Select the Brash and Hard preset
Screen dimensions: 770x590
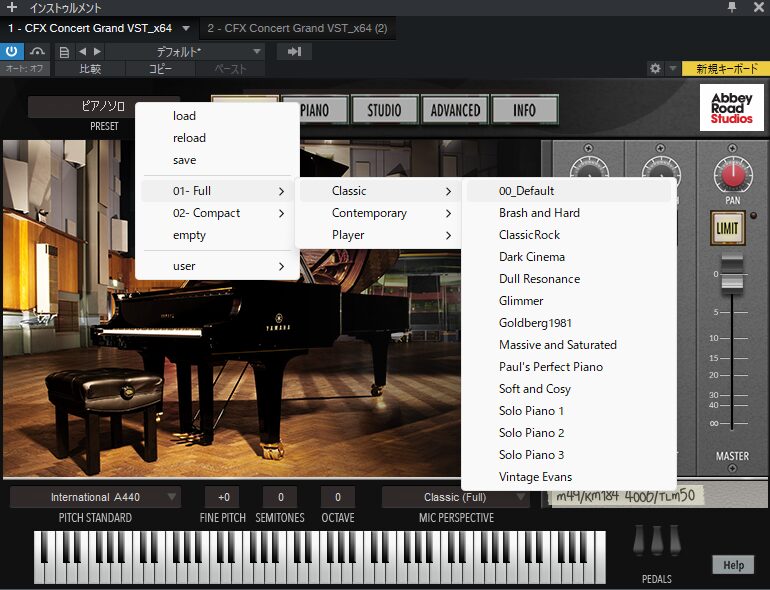tap(569, 213)
